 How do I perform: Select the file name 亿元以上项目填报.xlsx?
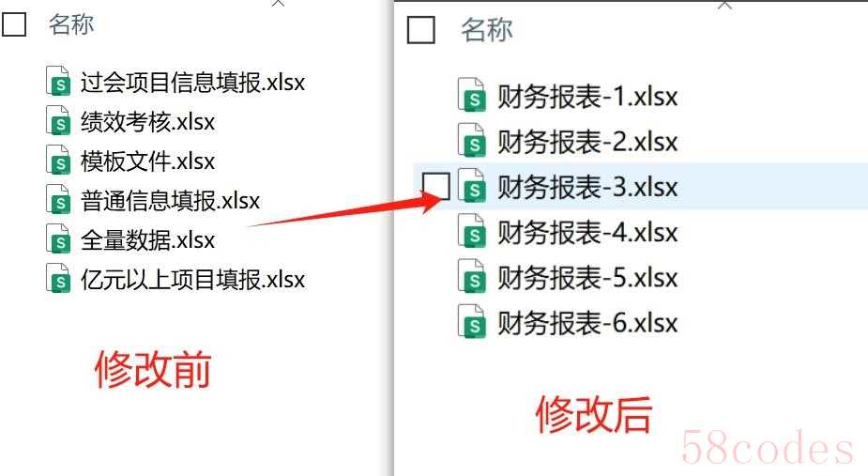pos(192,279)
